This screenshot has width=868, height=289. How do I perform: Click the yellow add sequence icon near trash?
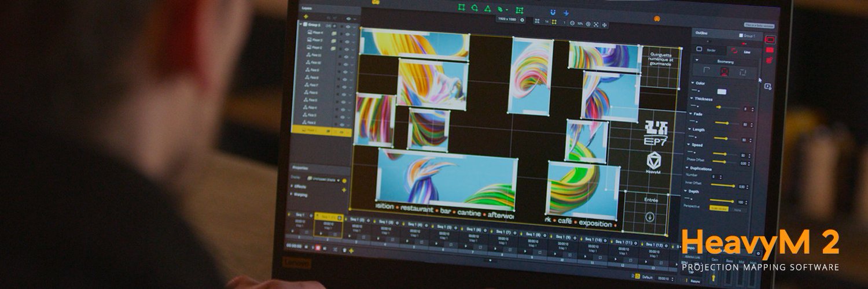(x=351, y=251)
